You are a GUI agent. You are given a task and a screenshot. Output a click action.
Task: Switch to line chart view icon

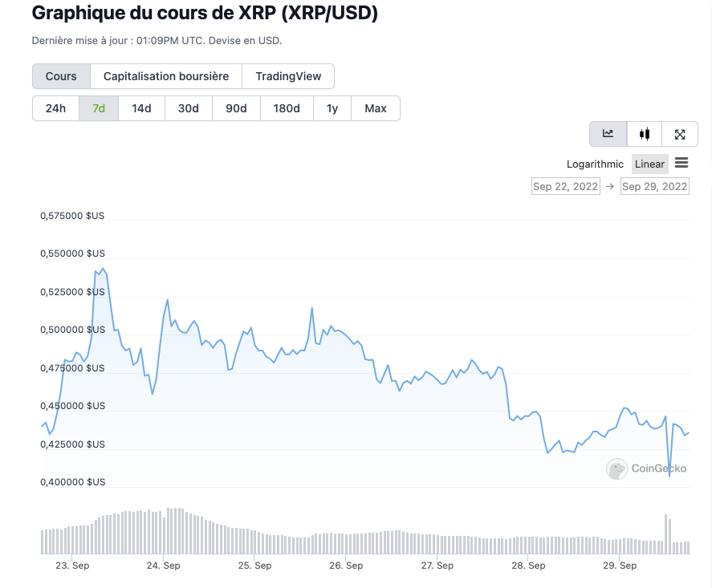[608, 134]
